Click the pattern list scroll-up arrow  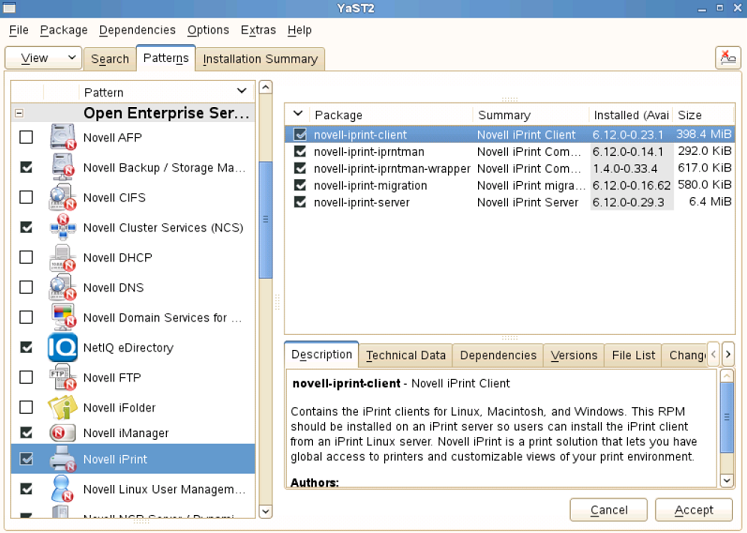coord(265,88)
